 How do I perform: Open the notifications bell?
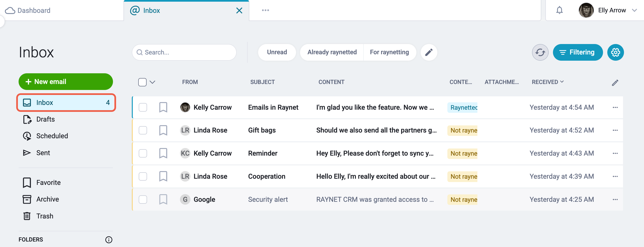point(559,10)
